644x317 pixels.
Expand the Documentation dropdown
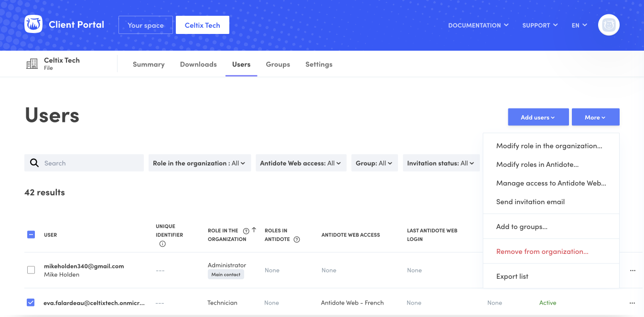[478, 25]
